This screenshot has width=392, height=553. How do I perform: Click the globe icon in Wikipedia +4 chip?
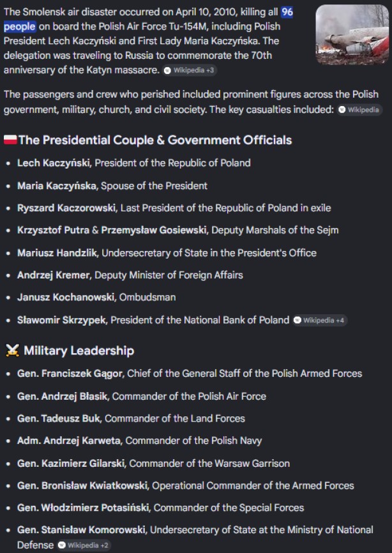pyautogui.click(x=298, y=320)
